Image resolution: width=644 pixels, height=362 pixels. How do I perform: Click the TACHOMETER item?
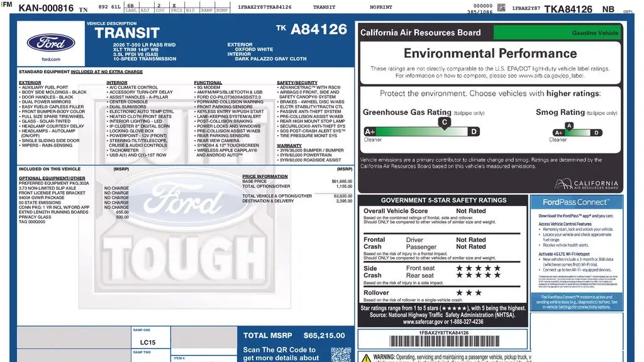coord(124,150)
